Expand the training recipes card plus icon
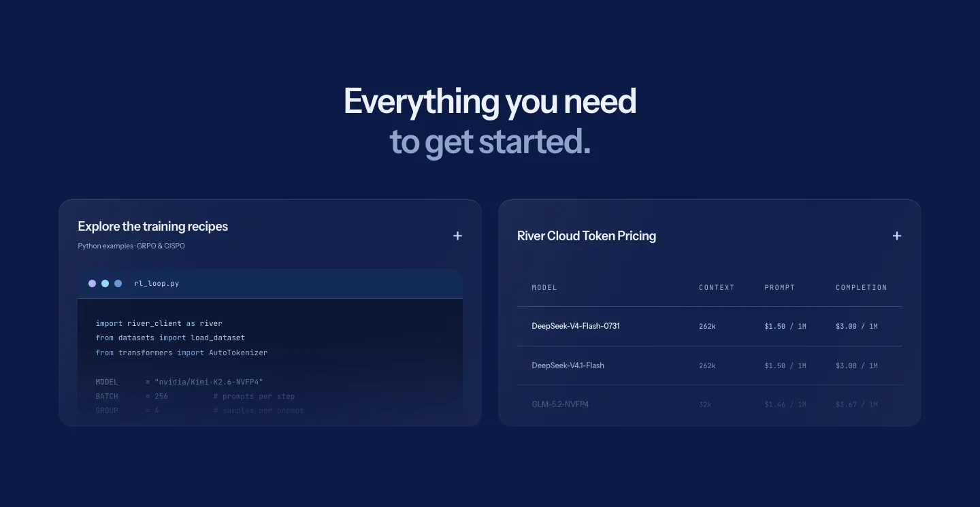Image resolution: width=980 pixels, height=507 pixels. tap(457, 235)
